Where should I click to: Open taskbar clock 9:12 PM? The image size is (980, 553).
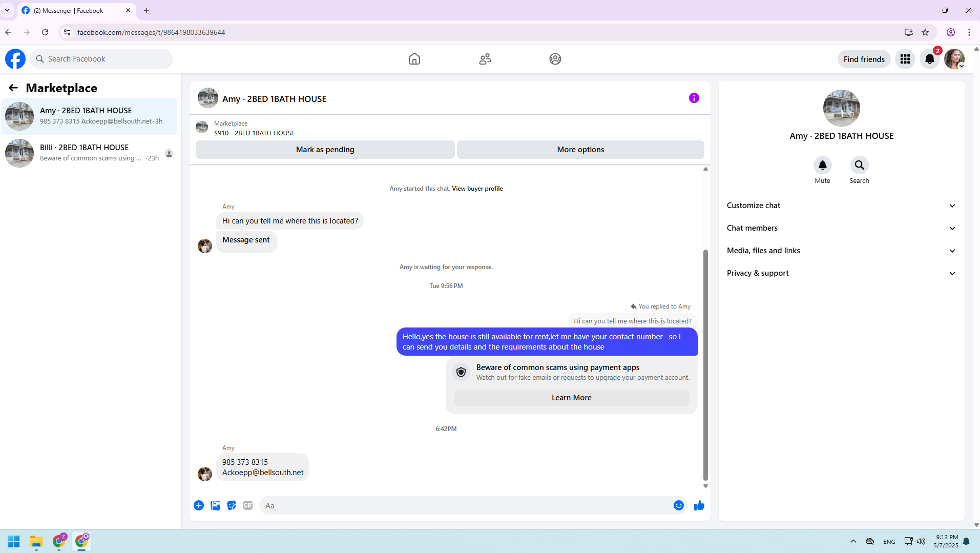click(946, 541)
